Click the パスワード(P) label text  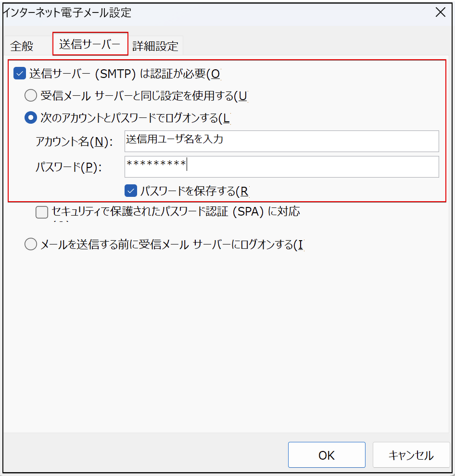point(69,167)
